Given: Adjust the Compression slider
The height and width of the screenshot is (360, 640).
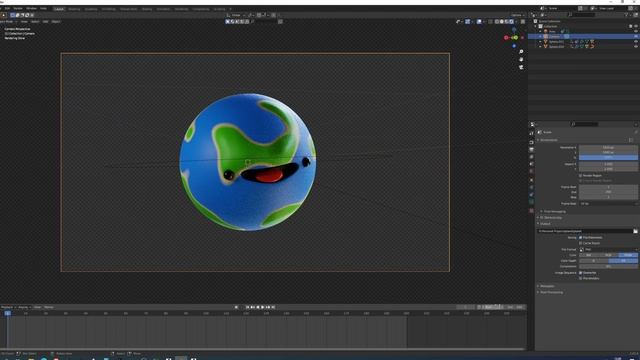Looking at the screenshot, I should (x=608, y=266).
